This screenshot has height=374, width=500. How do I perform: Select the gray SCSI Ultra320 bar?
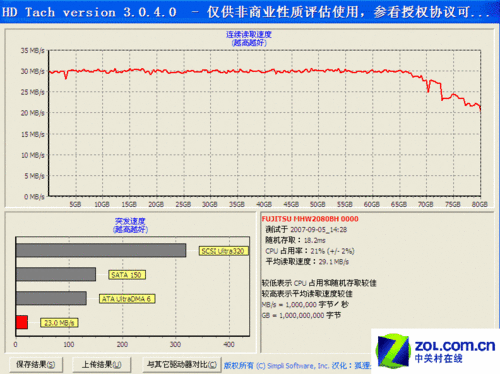[x=101, y=250]
